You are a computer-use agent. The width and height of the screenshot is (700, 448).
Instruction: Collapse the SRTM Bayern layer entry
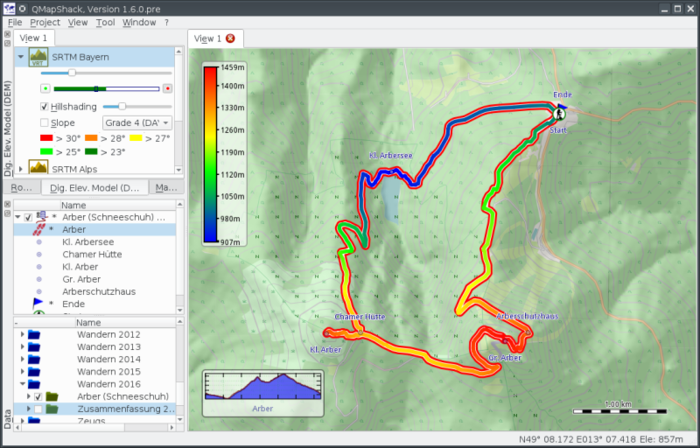21,57
